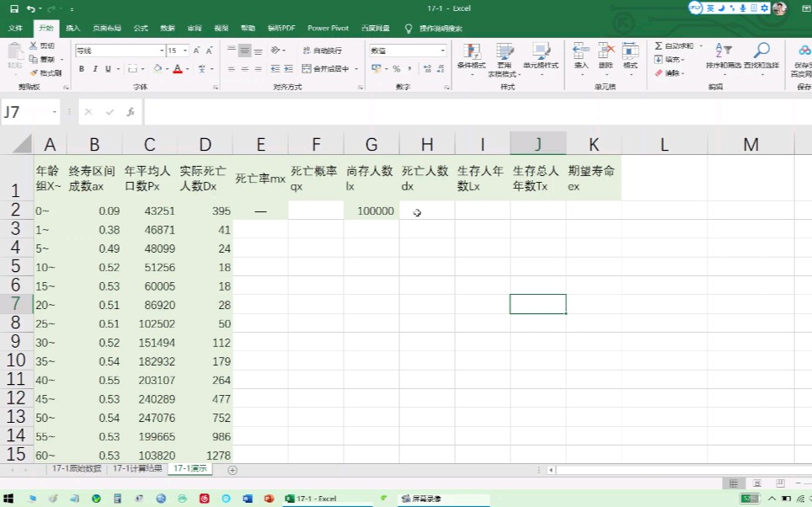Open the Power Pivot tab
Viewport: 812px width, 507px height.
328,28
